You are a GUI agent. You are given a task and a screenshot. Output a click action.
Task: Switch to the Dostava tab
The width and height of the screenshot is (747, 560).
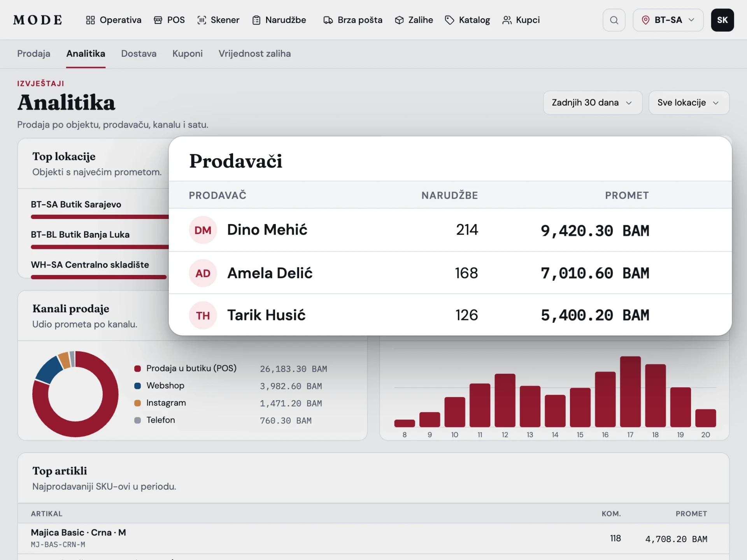coord(139,54)
